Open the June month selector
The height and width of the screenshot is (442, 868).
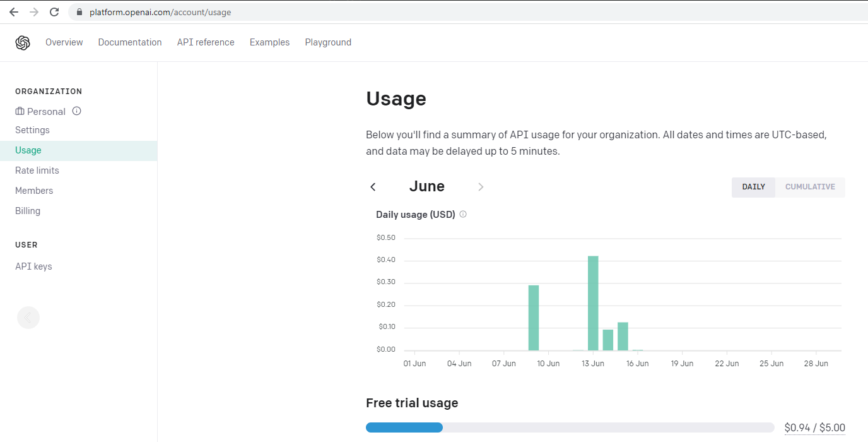click(x=426, y=186)
